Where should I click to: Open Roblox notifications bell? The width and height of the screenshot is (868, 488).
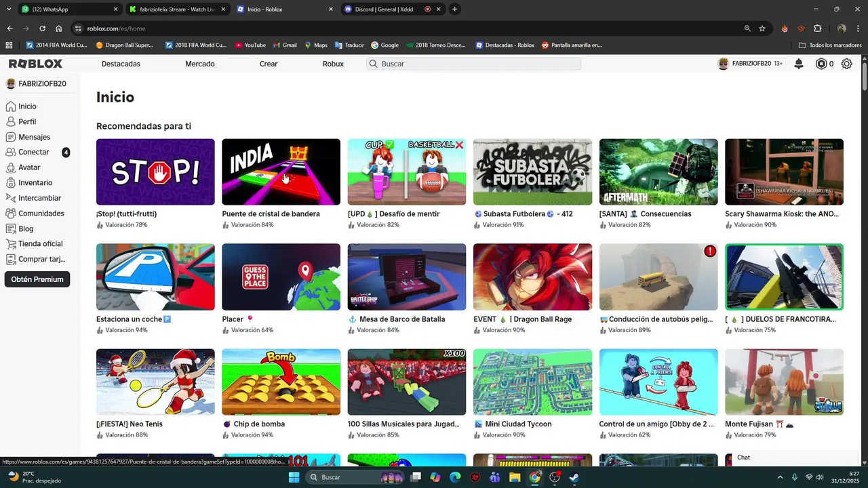click(x=799, y=64)
